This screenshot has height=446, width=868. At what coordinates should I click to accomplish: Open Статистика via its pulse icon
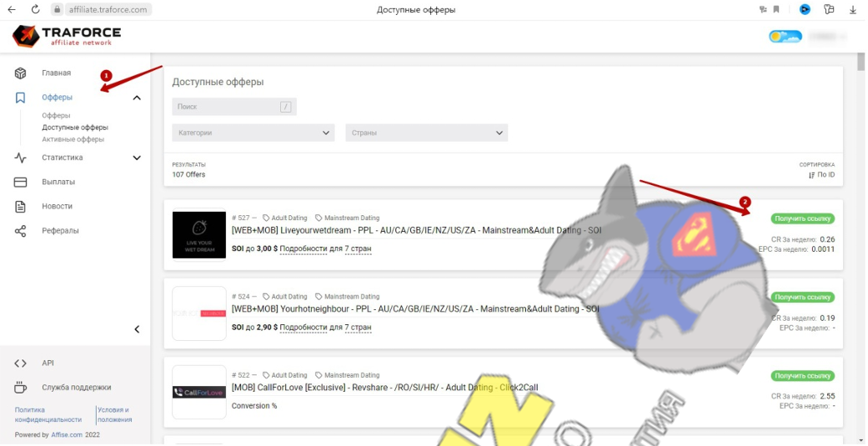pos(21,158)
